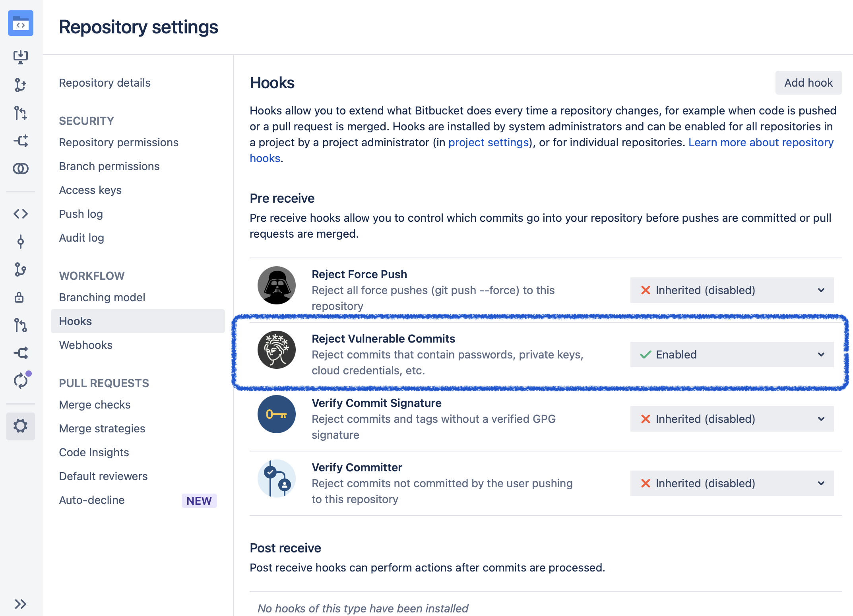Open Verify Committer status dropdown
Image resolution: width=853 pixels, height=616 pixels.
click(x=732, y=483)
